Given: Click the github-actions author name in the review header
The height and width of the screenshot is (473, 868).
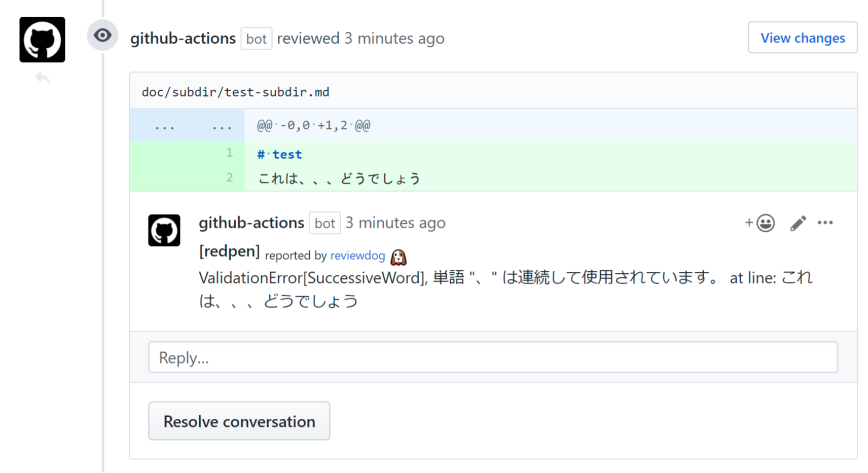Looking at the screenshot, I should pos(183,39).
